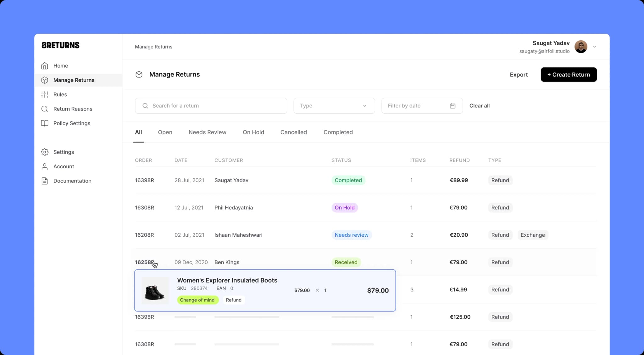The height and width of the screenshot is (355, 644).
Task: Click the Documentation file icon
Action: pyautogui.click(x=45, y=181)
